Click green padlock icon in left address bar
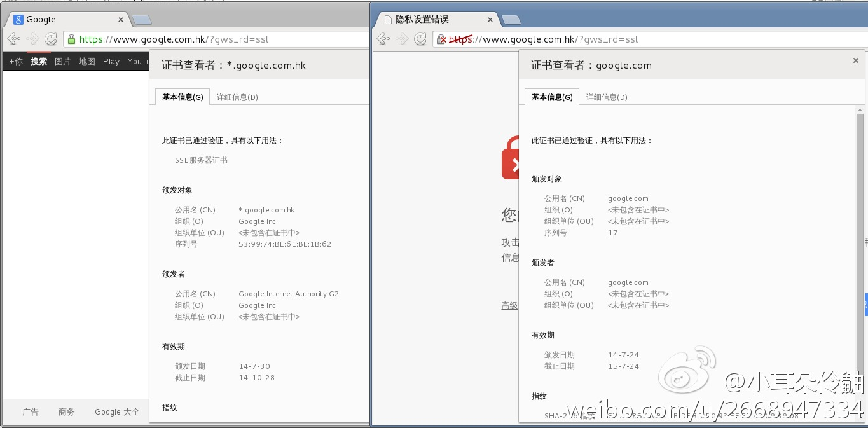This screenshot has height=428, width=868. (71, 39)
